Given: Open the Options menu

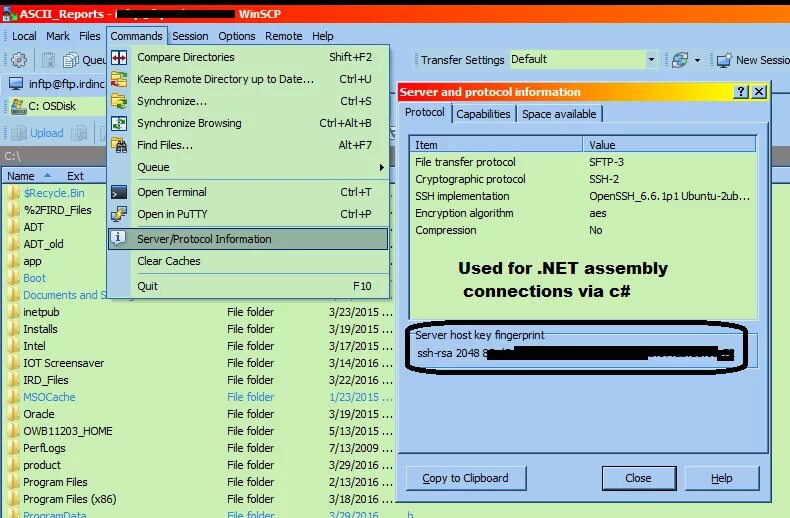Looking at the screenshot, I should 237,36.
